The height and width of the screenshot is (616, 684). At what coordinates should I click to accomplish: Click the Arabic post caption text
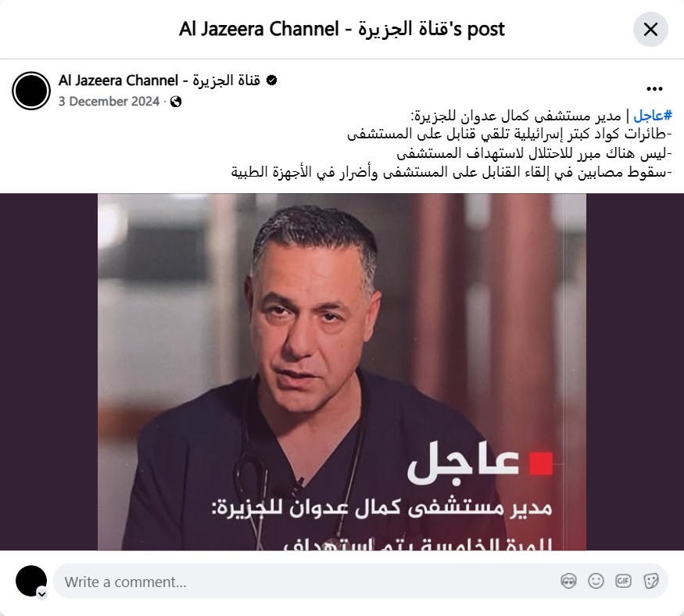452,144
